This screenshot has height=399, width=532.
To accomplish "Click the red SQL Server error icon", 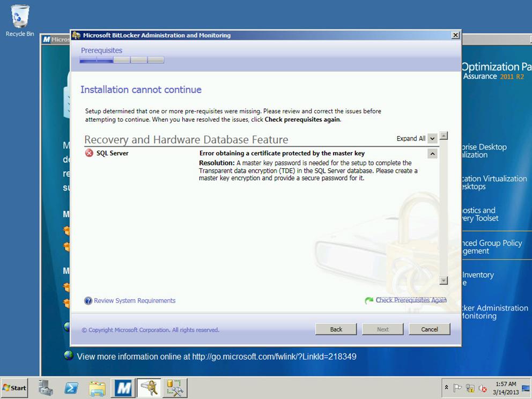I will pyautogui.click(x=89, y=153).
